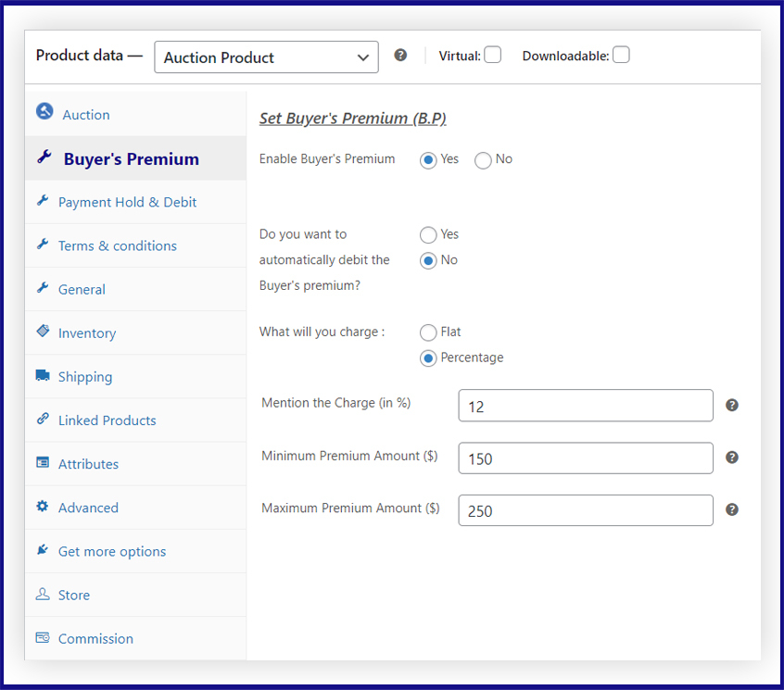Click the Shipping truck icon
784x690 pixels.
(x=43, y=375)
